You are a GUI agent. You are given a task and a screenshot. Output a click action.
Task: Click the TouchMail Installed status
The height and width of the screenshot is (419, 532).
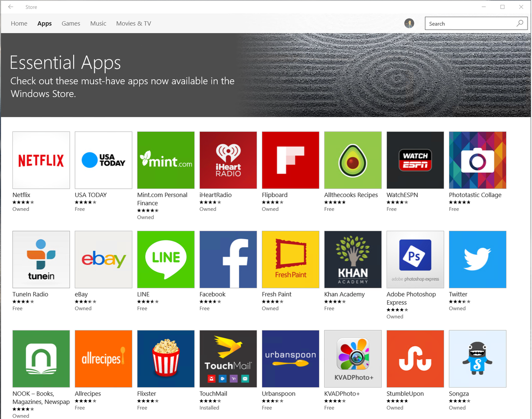pos(209,408)
